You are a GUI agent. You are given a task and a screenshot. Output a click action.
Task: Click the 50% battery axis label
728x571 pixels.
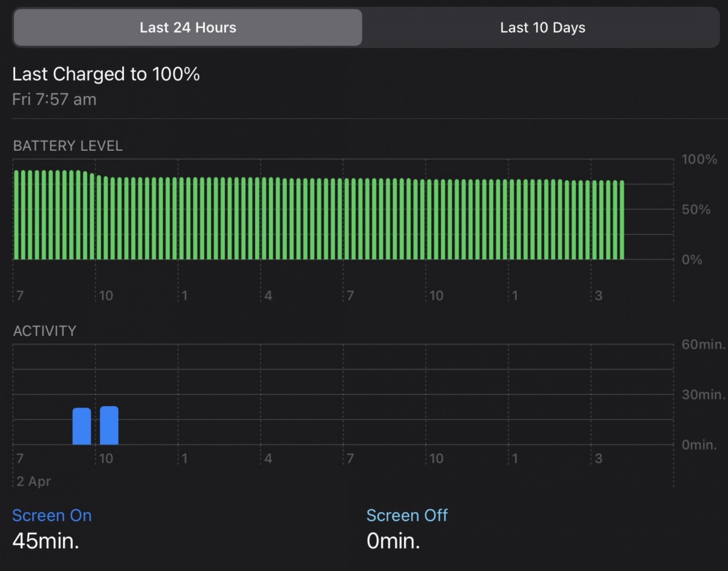[696, 209]
